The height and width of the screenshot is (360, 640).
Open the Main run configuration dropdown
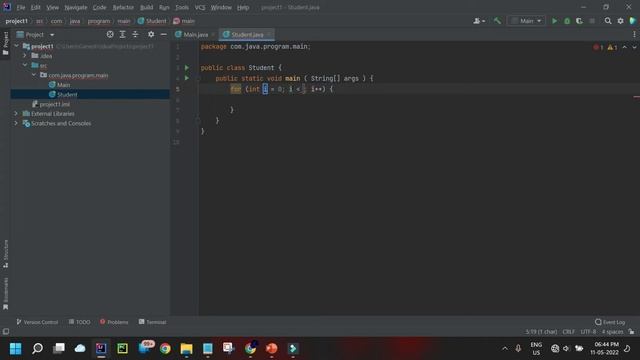tap(526, 21)
